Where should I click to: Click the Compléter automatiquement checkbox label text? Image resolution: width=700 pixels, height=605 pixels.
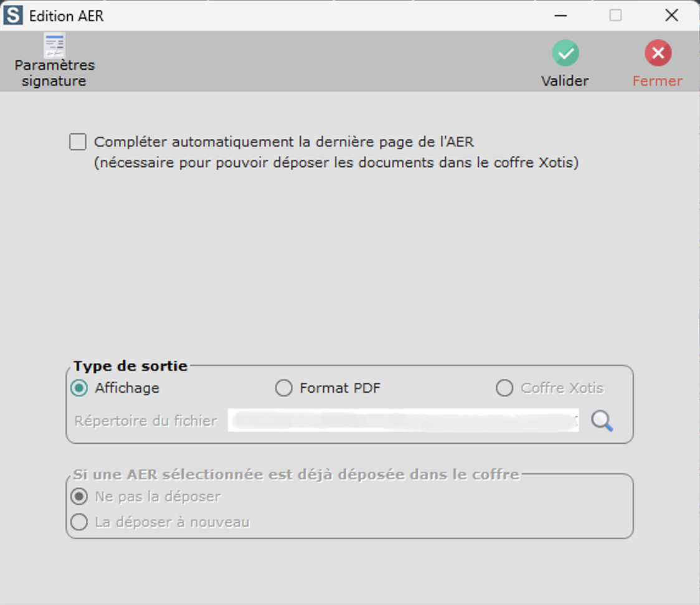[x=284, y=142]
